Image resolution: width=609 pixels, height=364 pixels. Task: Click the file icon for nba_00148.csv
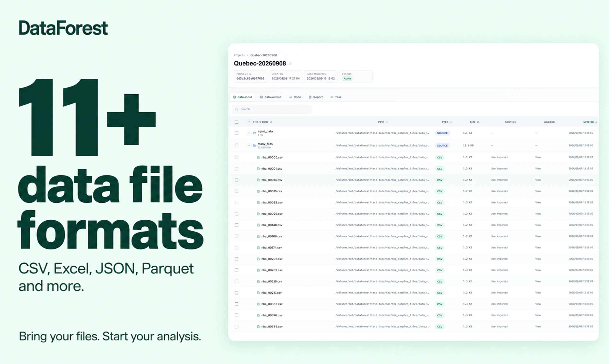point(258,225)
